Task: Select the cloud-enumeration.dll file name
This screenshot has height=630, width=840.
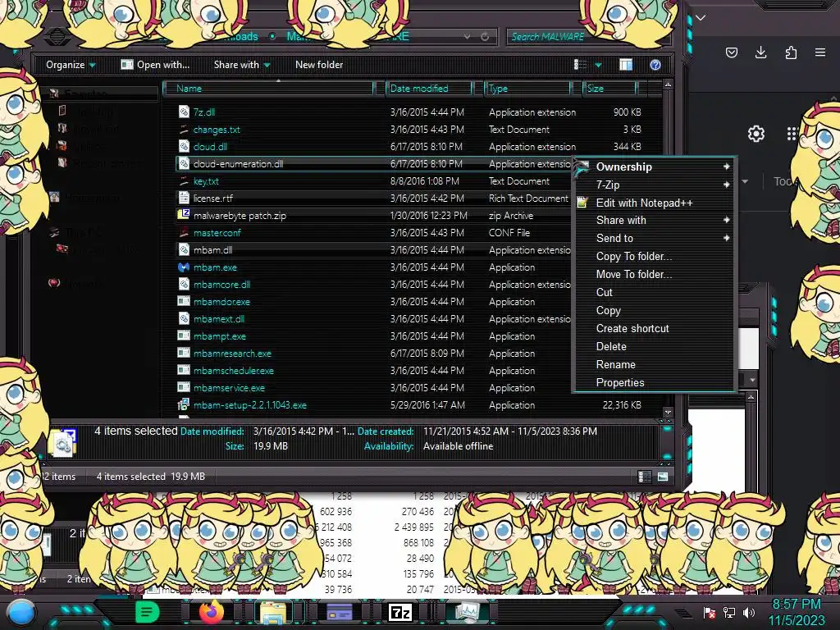Action: (238, 164)
